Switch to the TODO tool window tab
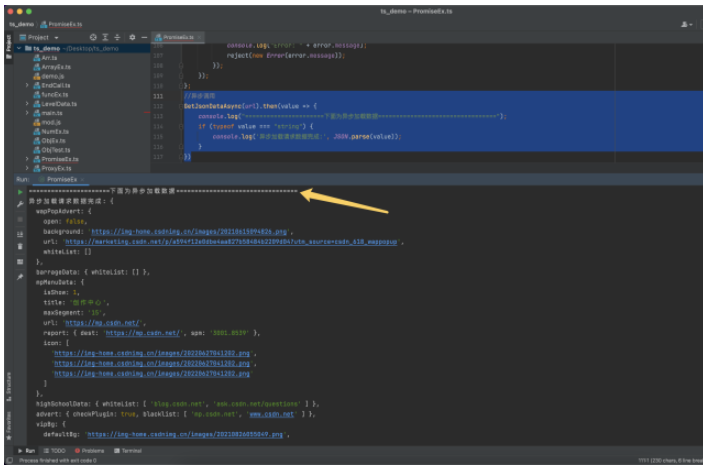 pos(54,451)
